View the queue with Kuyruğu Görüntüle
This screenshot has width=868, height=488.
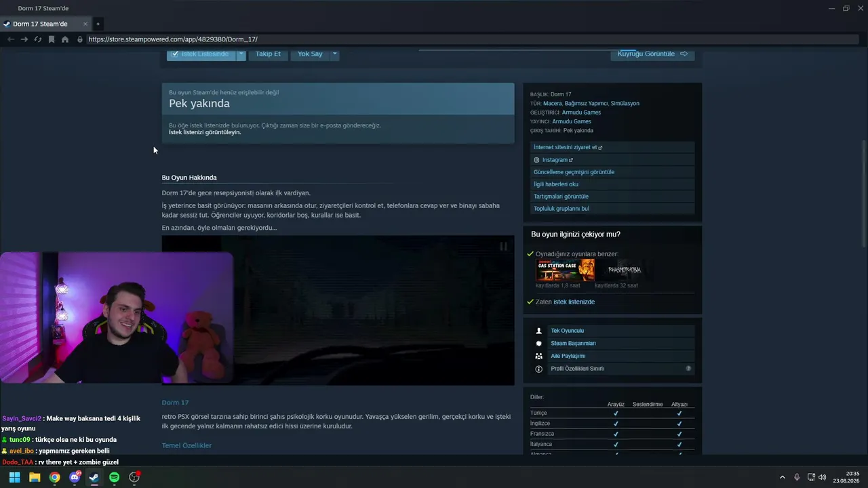652,54
